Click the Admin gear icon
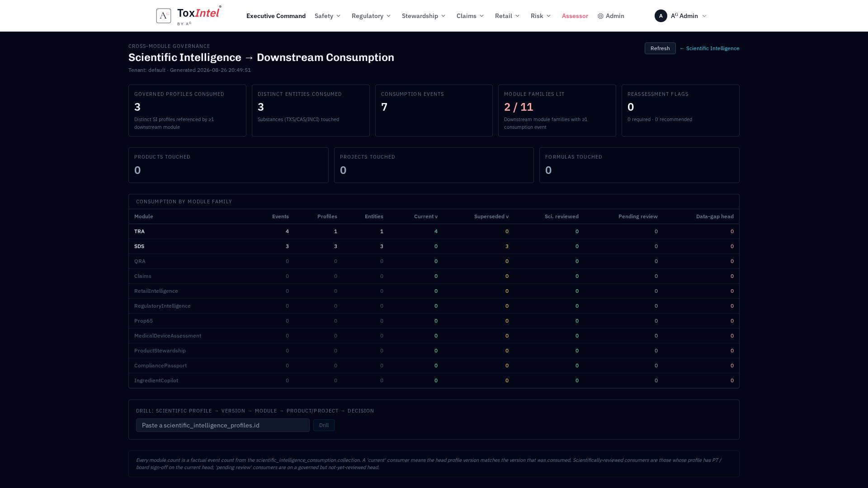The width and height of the screenshot is (868, 488). pos(600,16)
